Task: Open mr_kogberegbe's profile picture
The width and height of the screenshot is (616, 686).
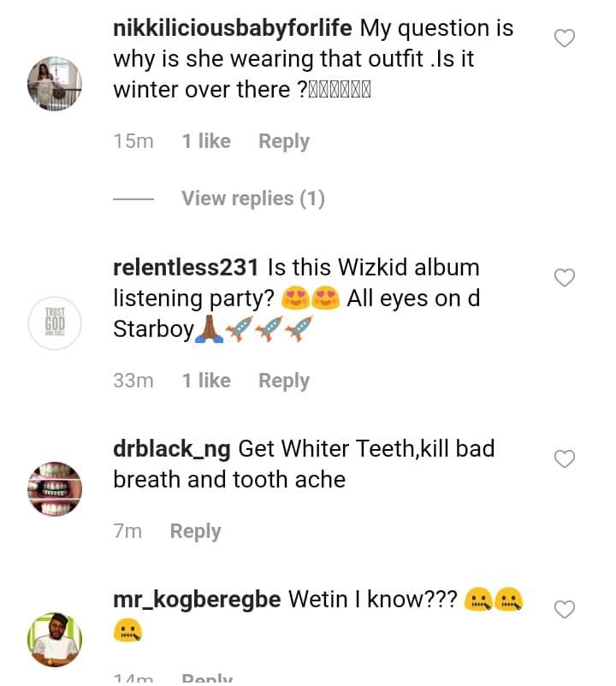Action: tap(55, 639)
